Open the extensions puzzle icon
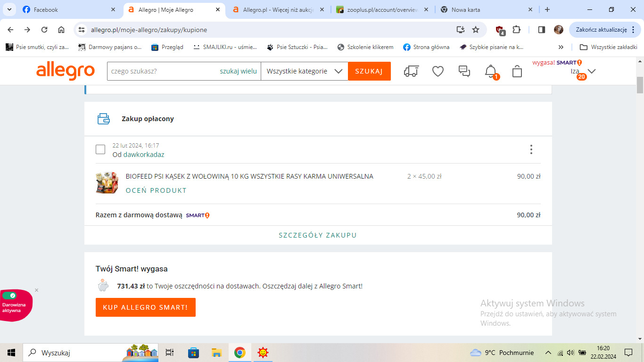Screen dimensions: 644x362 pos(516,30)
